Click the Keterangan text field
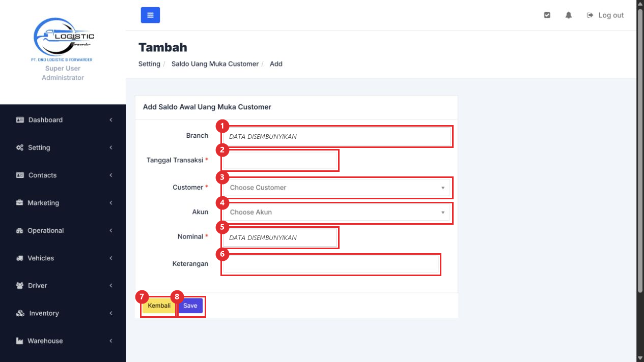Screen dimensions: 644x362 (x=331, y=264)
